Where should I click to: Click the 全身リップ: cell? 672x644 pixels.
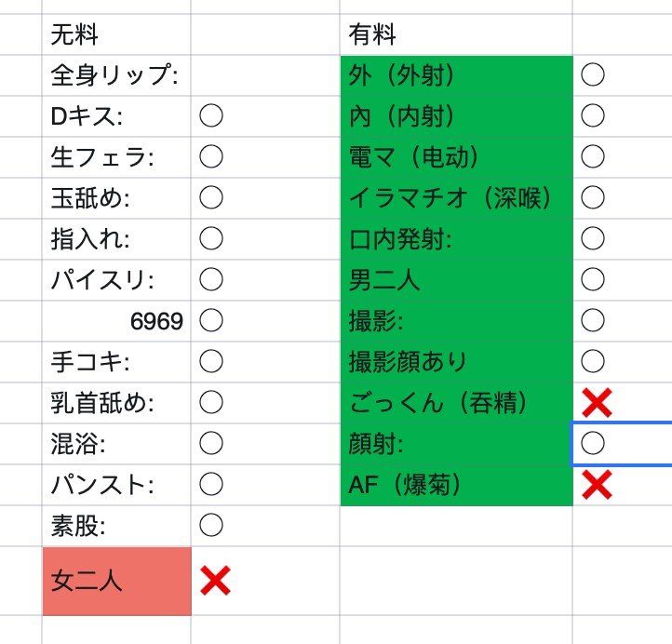116,75
